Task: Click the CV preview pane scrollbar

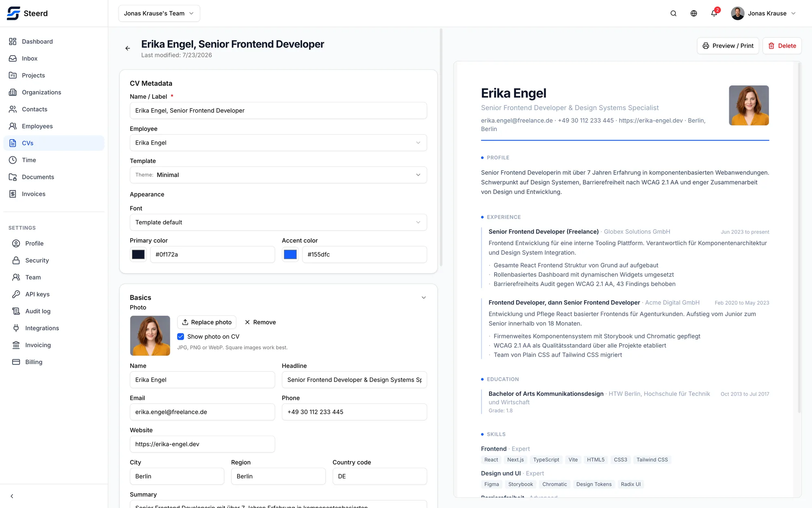Action: (799, 238)
